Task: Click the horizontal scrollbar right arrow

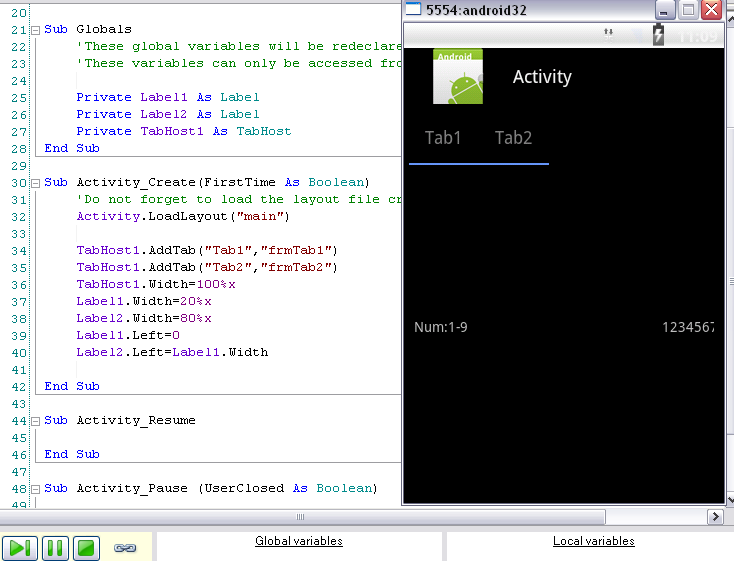Action: (715, 517)
